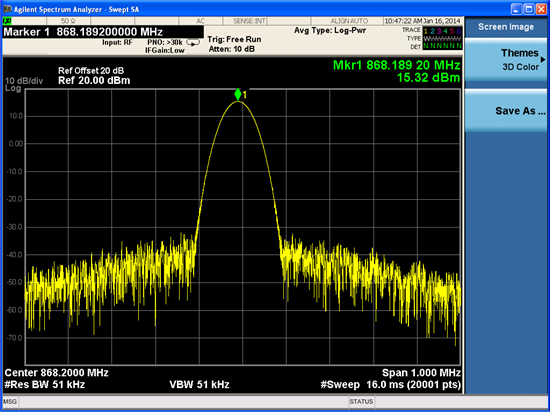Select the Mkr1 green amplitude readout
Image resolution: width=550 pixels, height=412 pixels.
tap(428, 77)
